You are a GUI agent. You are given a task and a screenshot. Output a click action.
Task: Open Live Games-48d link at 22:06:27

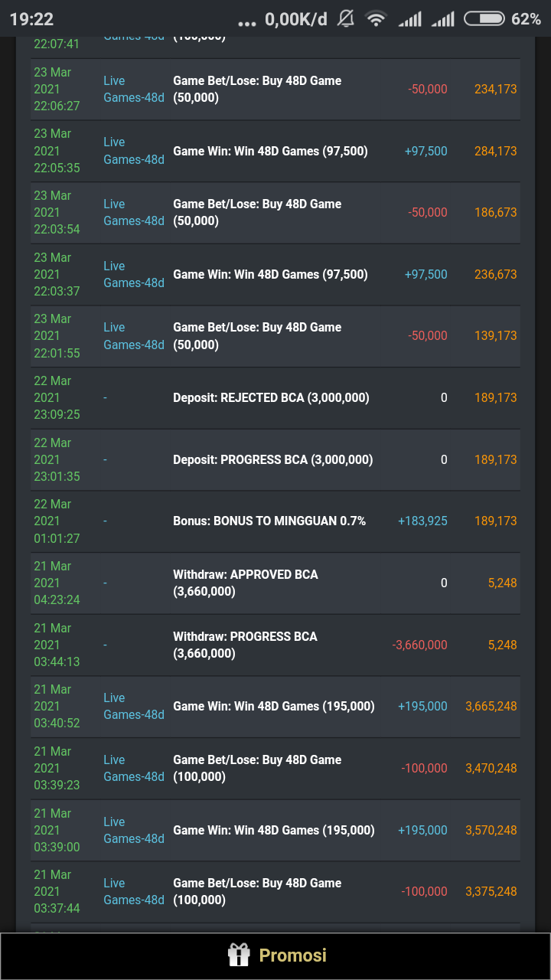pyautogui.click(x=134, y=89)
